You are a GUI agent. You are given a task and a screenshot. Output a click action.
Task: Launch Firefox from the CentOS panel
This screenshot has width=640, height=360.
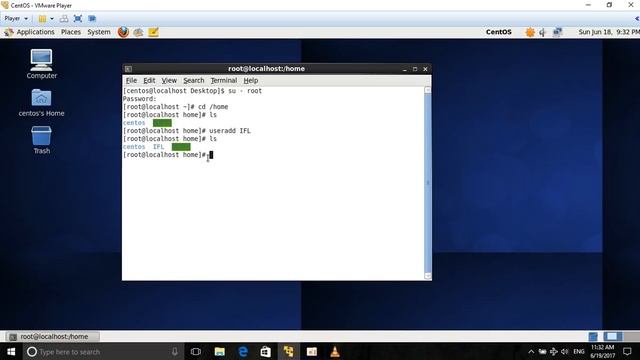(123, 32)
